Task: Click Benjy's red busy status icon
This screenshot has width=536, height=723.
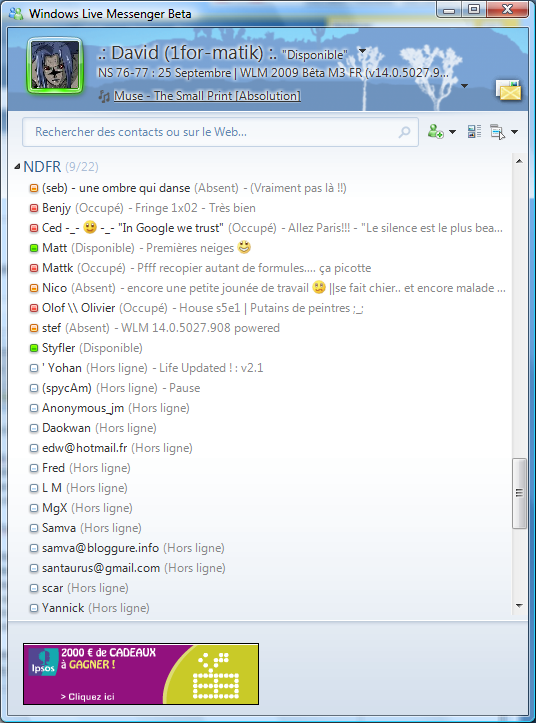Action: pyautogui.click(x=34, y=208)
